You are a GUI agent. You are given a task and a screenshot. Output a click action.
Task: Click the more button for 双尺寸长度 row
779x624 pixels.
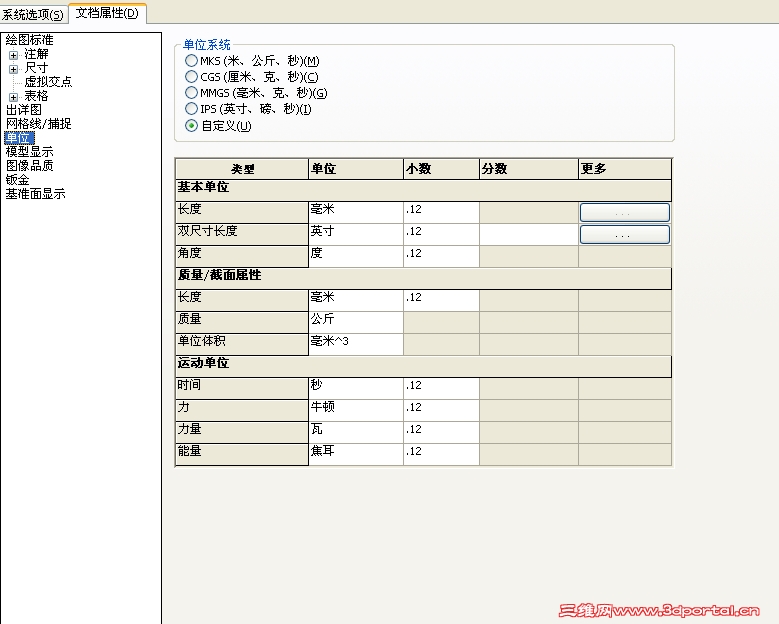[x=624, y=234]
